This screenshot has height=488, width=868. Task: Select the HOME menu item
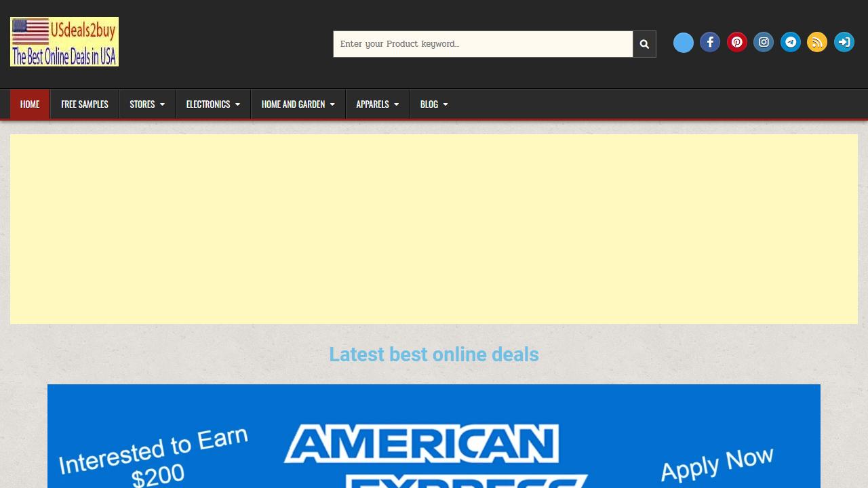click(30, 104)
